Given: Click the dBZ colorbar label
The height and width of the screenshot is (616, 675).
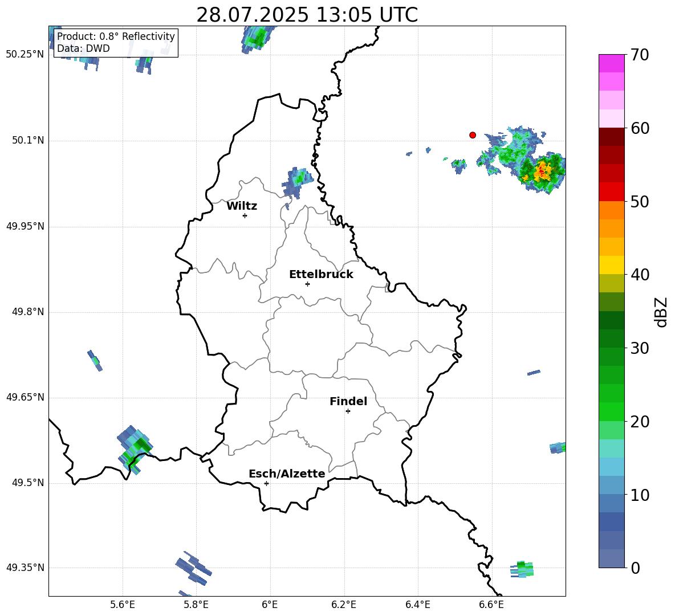Looking at the screenshot, I should coord(661,312).
